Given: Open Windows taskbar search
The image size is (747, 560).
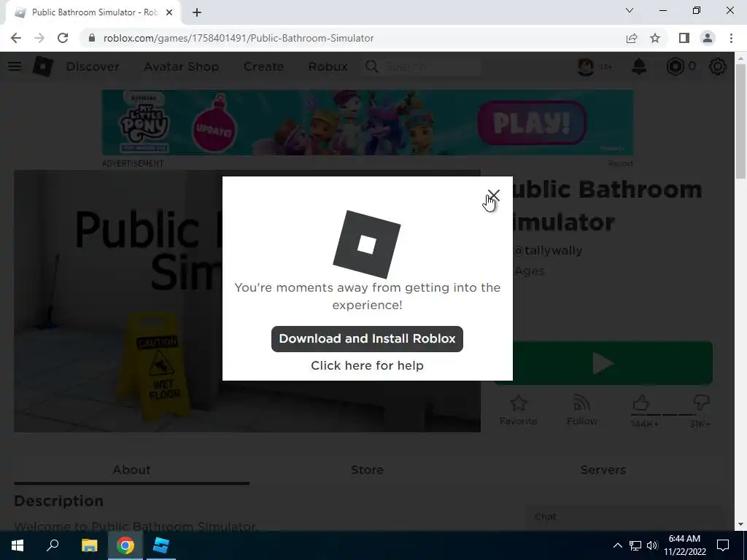Looking at the screenshot, I should pyautogui.click(x=53, y=545).
